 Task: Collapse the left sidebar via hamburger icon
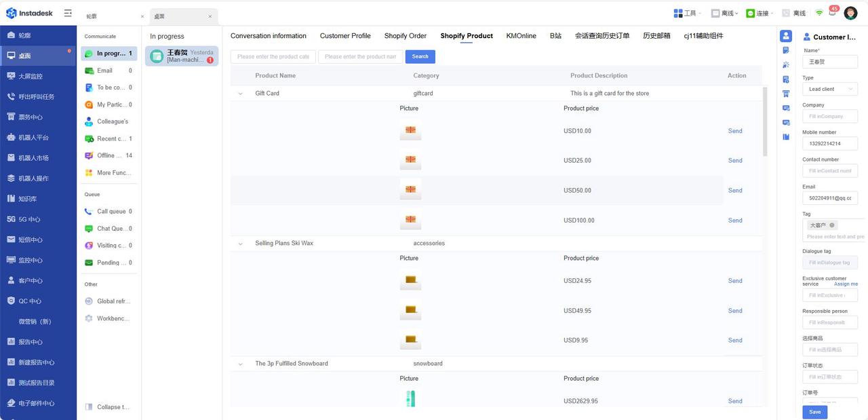click(x=68, y=13)
